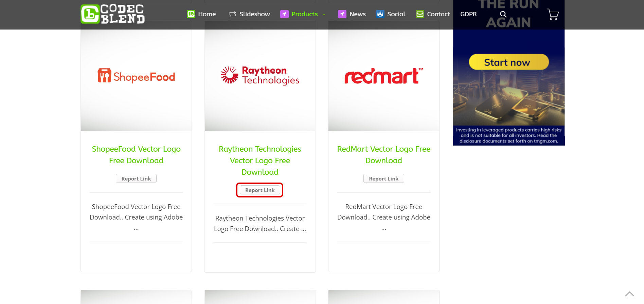The image size is (644, 304).
Task: Open Raytheon Technologies Vector Logo title link
Action: pyautogui.click(x=260, y=160)
